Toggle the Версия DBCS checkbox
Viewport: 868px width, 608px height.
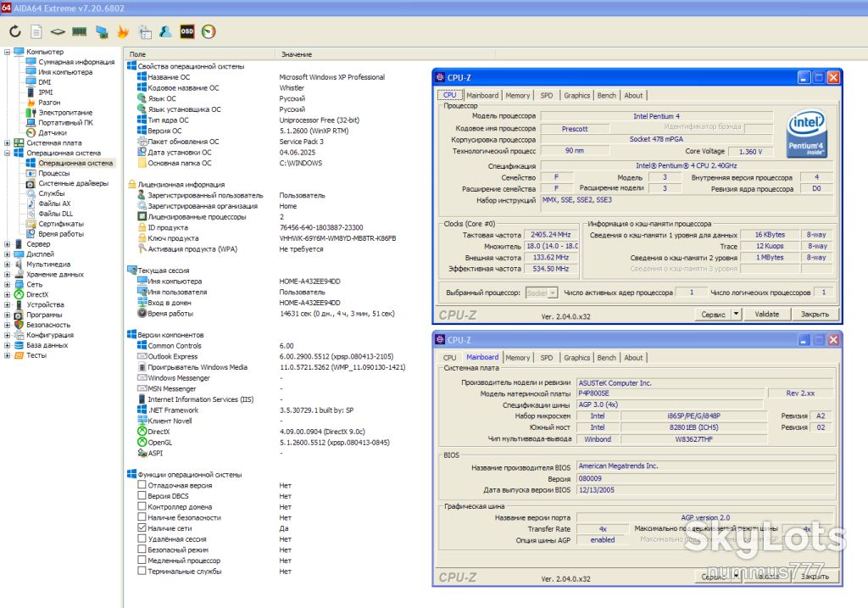click(142, 495)
